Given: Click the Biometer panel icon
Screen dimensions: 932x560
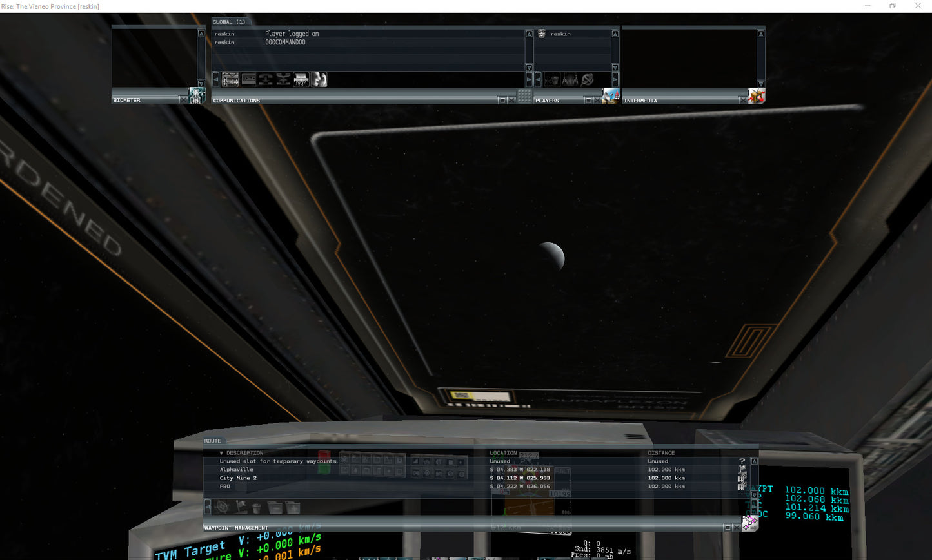Looking at the screenshot, I should point(197,95).
